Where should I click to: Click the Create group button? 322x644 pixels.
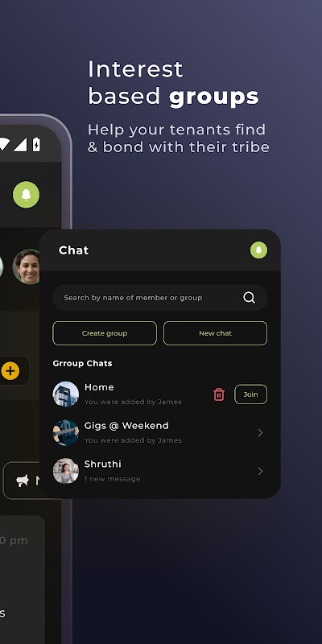[x=105, y=333]
